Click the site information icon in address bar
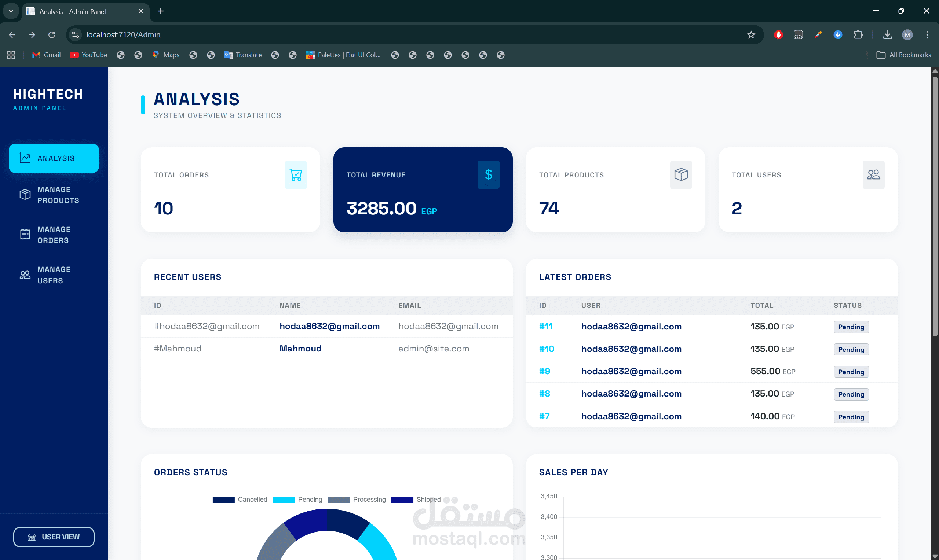This screenshot has height=560, width=939. pyautogui.click(x=76, y=35)
